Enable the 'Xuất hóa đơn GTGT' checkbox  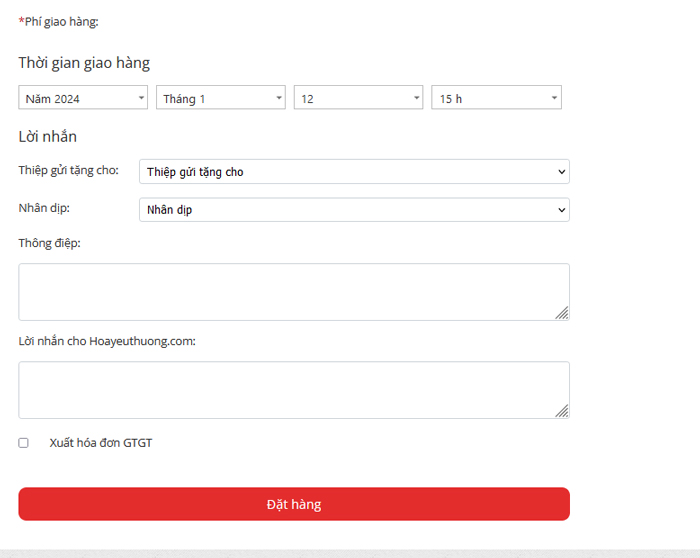[x=24, y=443]
